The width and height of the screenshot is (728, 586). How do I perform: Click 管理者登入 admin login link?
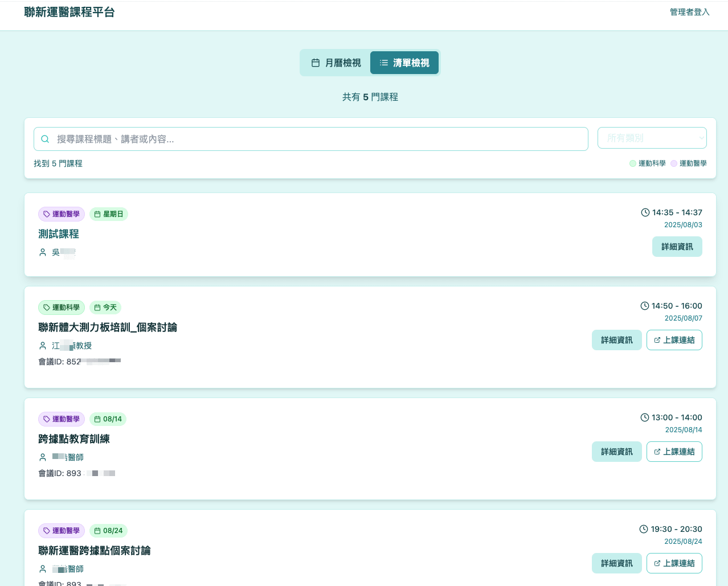click(689, 12)
